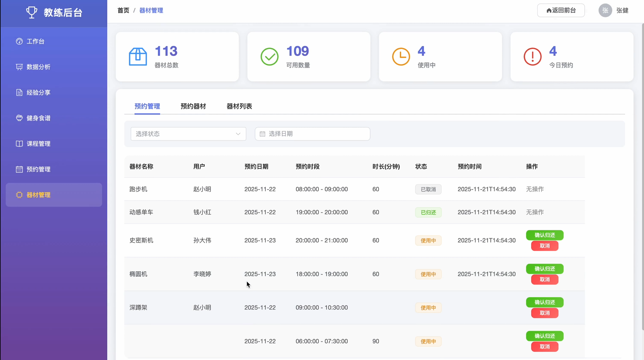Switch to the 器材列表 tab
Image resolution: width=644 pixels, height=360 pixels.
tap(239, 106)
